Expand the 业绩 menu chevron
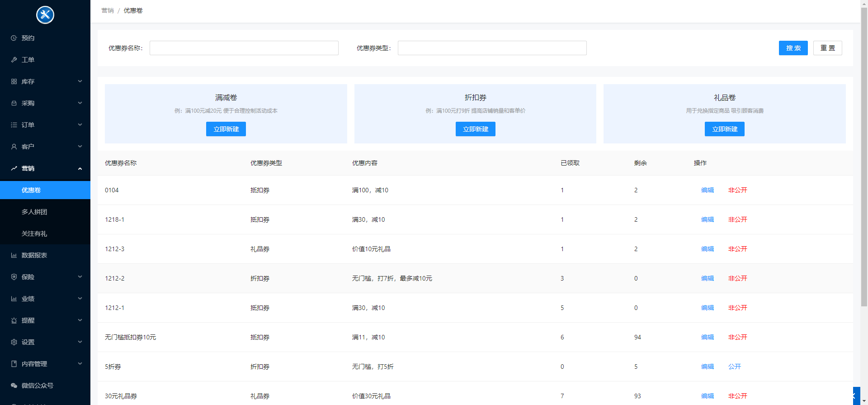Screen dimensions: 868x405 pos(80,299)
